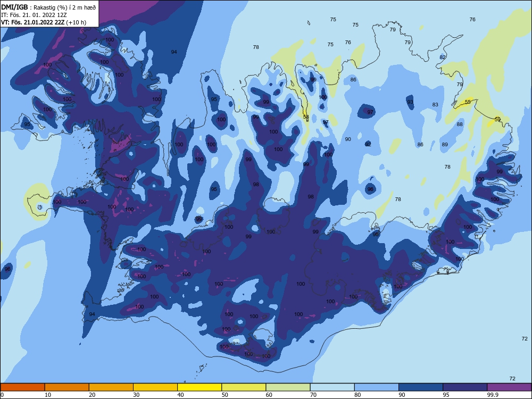Screen dimensions: 532x399
Task: Select the bright yellow 40–50 legend swatch
Action: click(199, 387)
